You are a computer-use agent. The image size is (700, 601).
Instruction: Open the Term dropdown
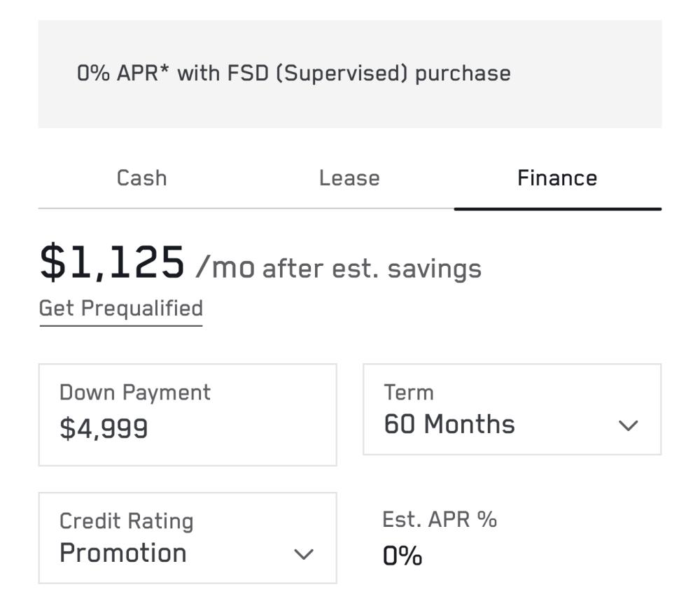[x=511, y=409]
